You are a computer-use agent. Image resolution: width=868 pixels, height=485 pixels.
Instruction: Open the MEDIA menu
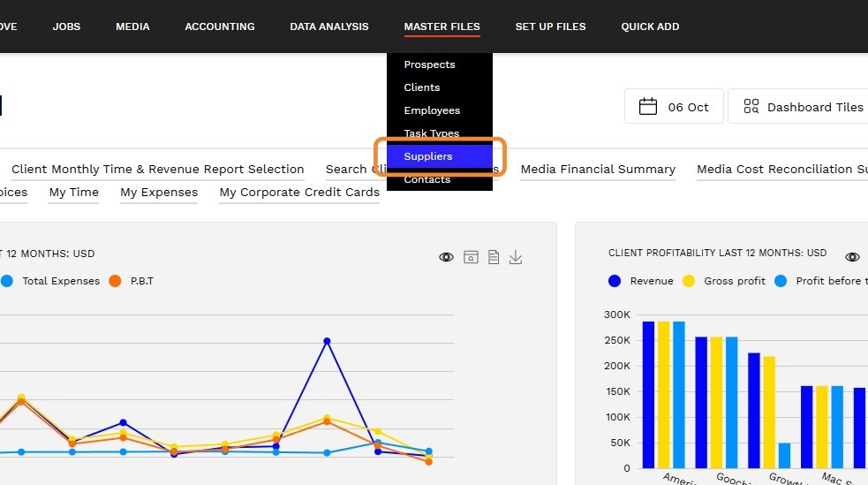point(132,27)
